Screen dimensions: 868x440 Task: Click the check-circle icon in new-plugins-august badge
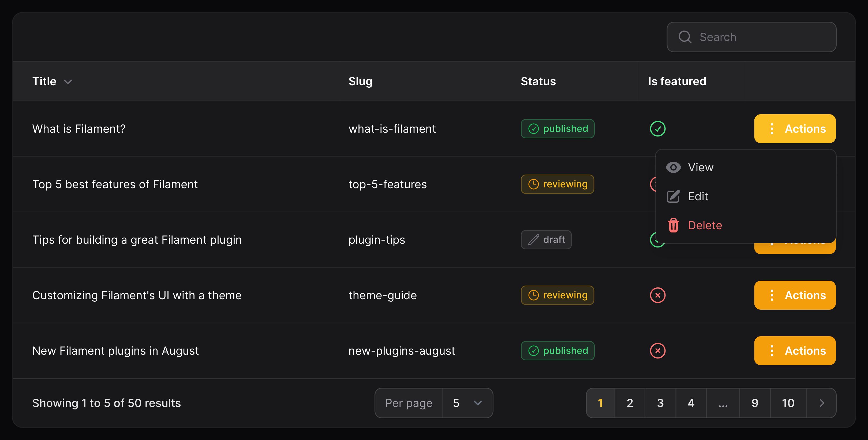pos(533,351)
